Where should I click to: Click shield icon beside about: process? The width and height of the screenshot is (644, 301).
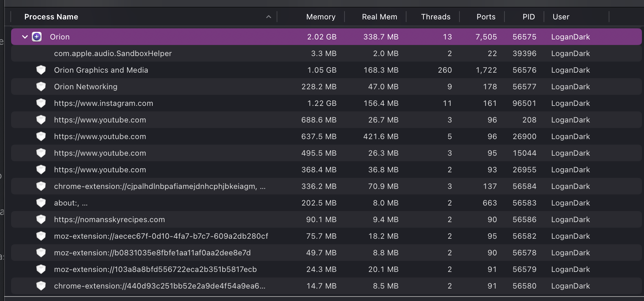pos(41,203)
